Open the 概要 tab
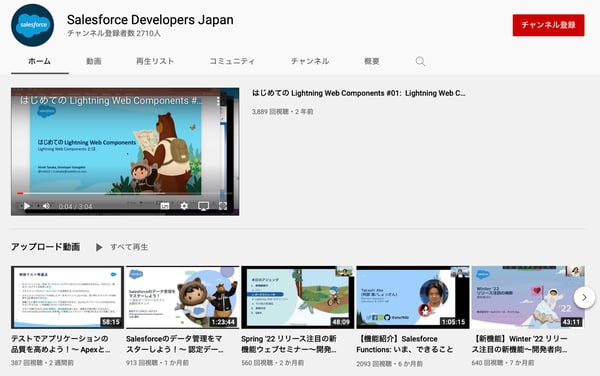Screen dimensions: 600x376 (x=372, y=61)
